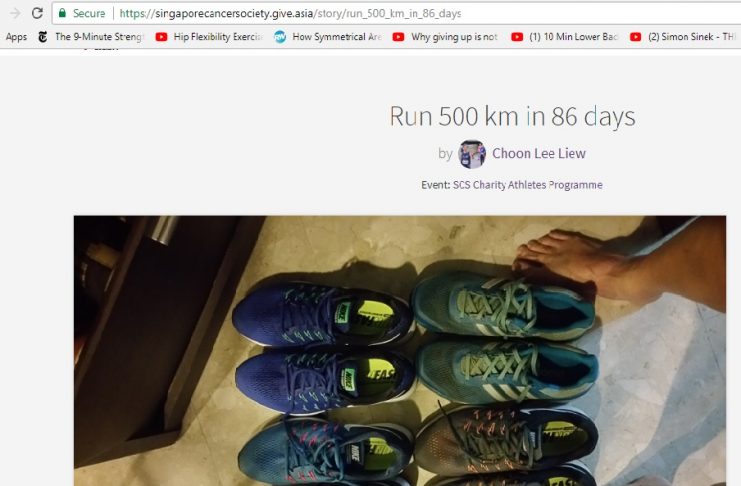
Task: Open 'The 9-Minute Strength' bookmark
Action: pyautogui.click(x=99, y=37)
